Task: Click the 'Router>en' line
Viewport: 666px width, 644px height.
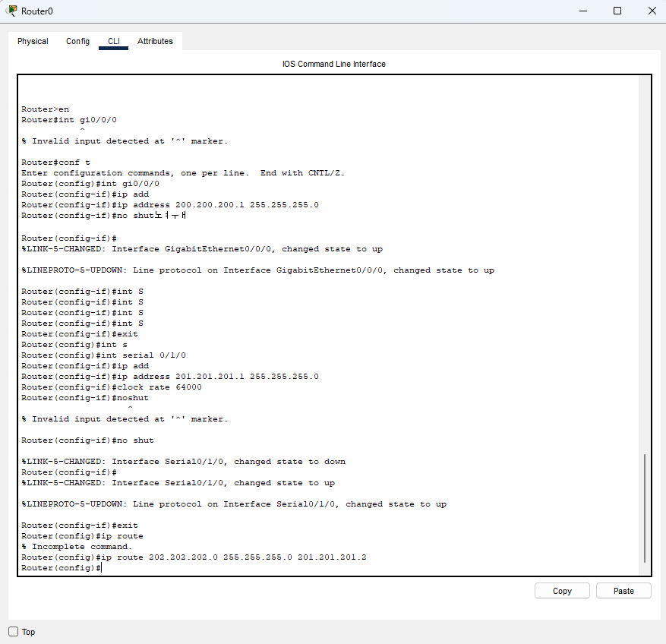Action: pyautogui.click(x=45, y=109)
